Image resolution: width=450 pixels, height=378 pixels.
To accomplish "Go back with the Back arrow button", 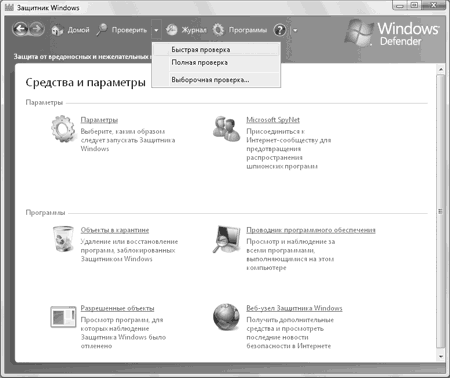I will tap(20, 29).
